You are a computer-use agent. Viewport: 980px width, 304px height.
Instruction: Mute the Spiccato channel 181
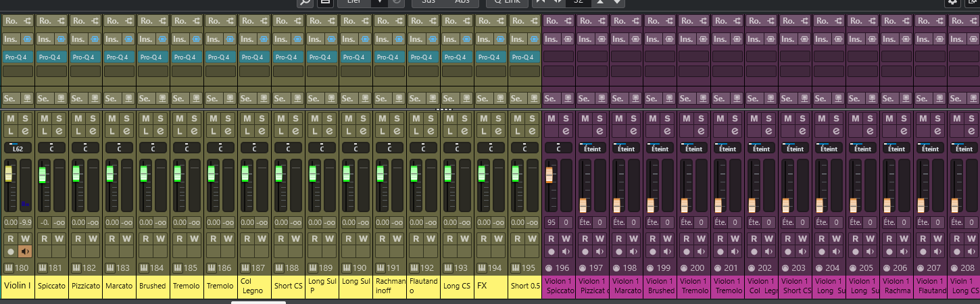point(44,119)
